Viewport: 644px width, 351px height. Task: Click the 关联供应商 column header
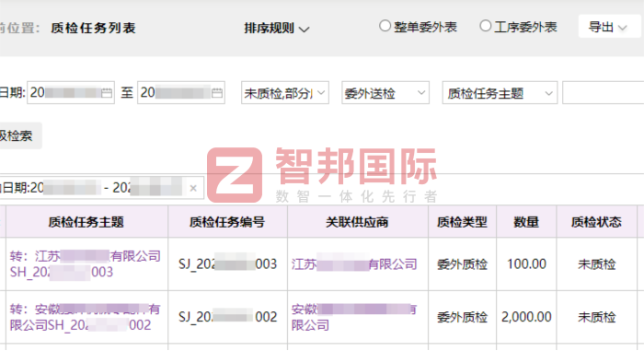tap(357, 222)
